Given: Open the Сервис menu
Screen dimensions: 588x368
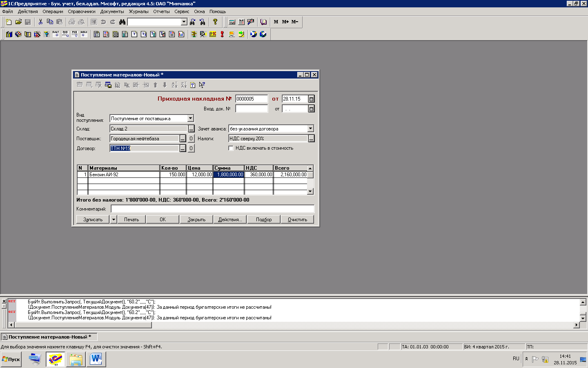Looking at the screenshot, I should pos(182,11).
